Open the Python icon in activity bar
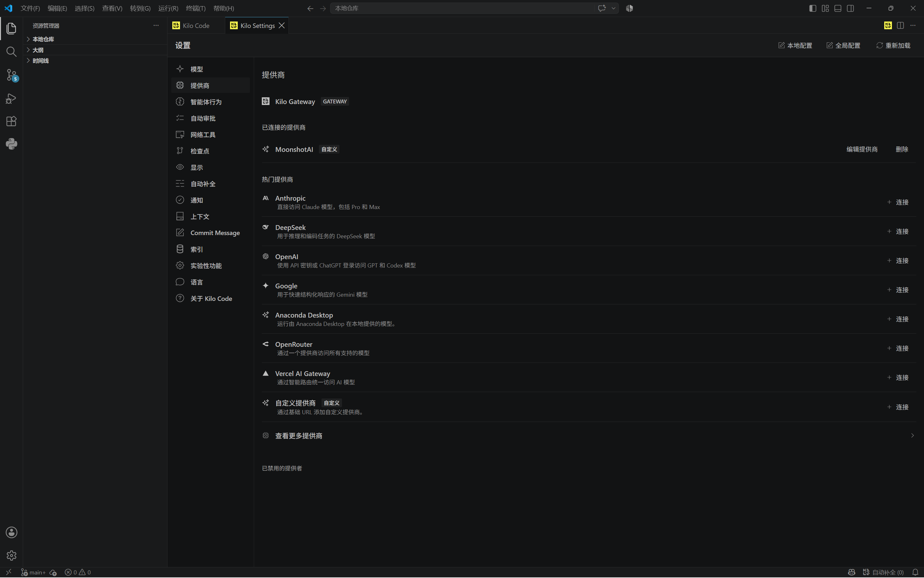The width and height of the screenshot is (924, 578). point(12,144)
